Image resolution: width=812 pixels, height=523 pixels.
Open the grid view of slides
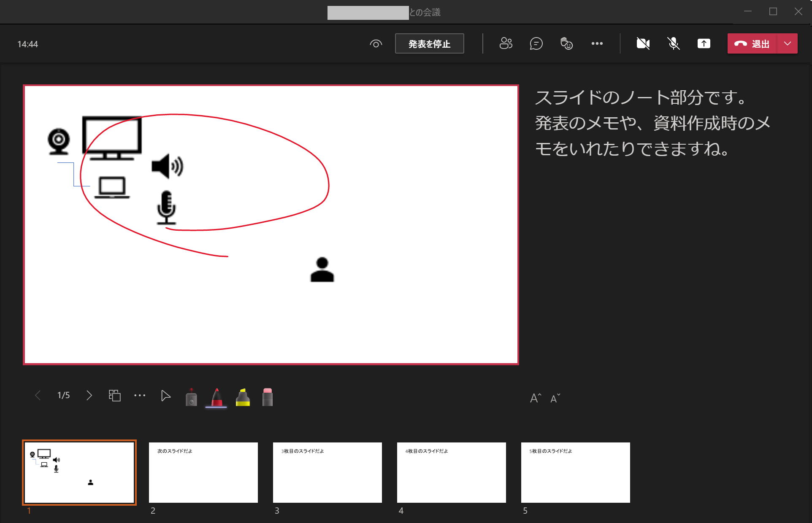pyautogui.click(x=115, y=395)
